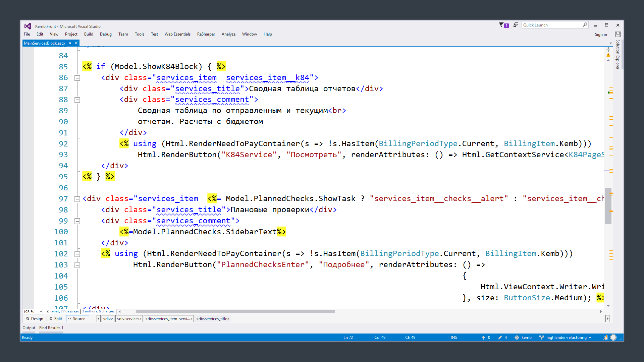Click the 3 authors, 5 changes link
Image resolution: width=644 pixels, height=362 pixels.
point(99,311)
